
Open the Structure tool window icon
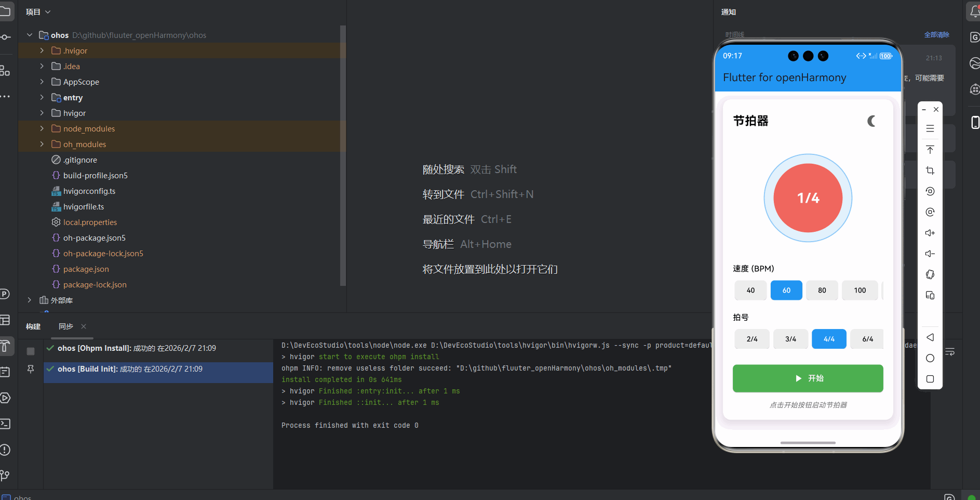click(x=5, y=71)
